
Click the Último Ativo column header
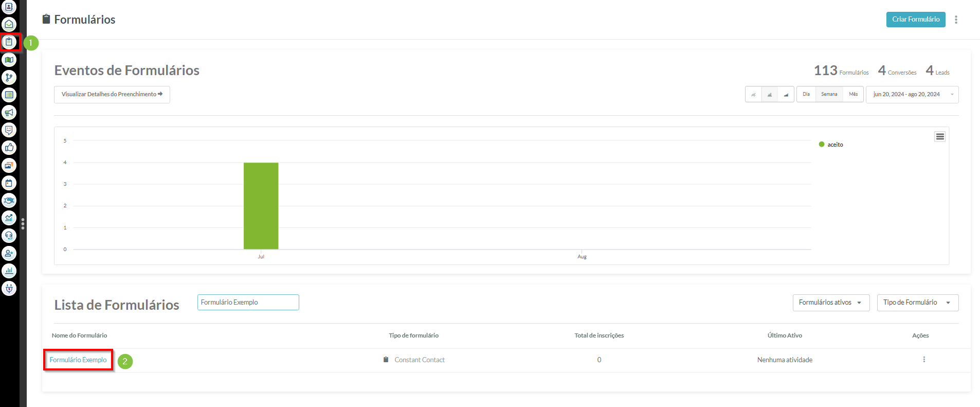coord(785,335)
